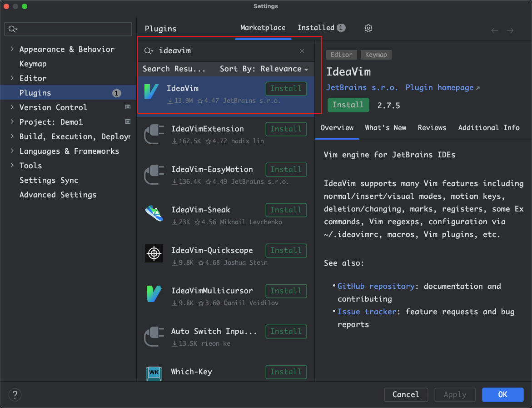
Task: Expand the Editor settings section
Action: tap(12, 78)
